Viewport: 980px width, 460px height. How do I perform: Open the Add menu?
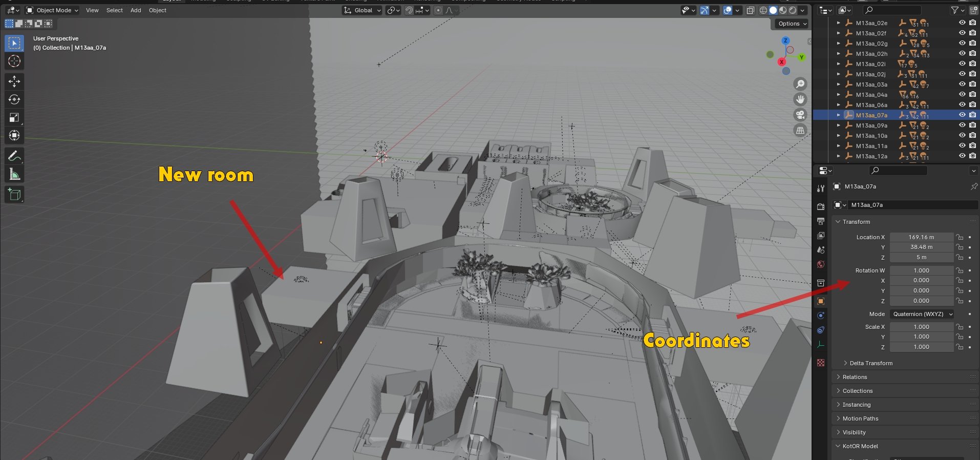(x=136, y=10)
